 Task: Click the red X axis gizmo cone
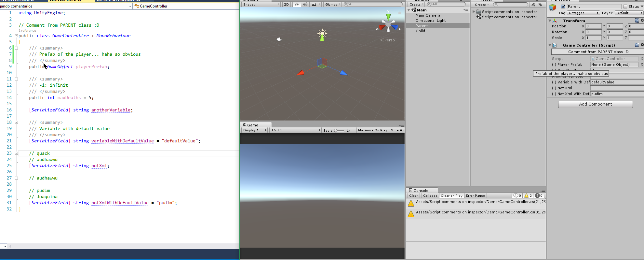tap(382, 27)
